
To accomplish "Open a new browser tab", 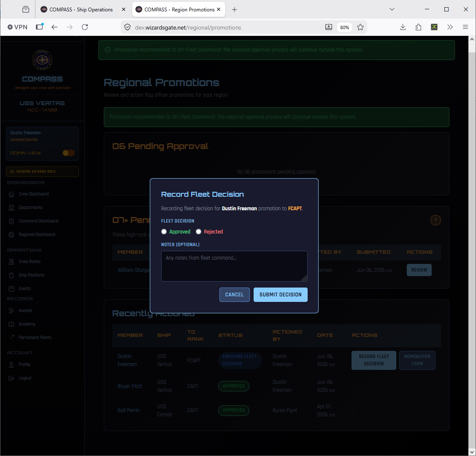I will point(234,9).
